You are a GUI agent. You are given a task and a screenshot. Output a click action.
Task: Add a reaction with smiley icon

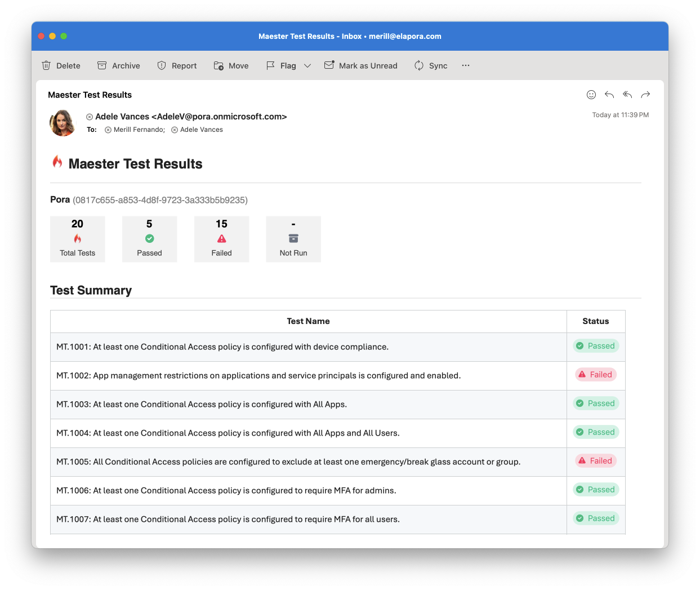point(591,95)
